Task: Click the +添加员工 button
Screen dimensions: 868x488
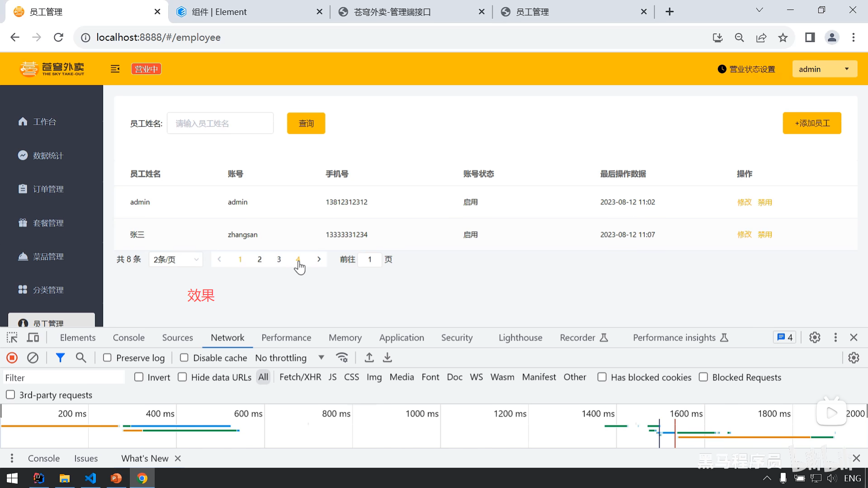Action: (x=812, y=123)
